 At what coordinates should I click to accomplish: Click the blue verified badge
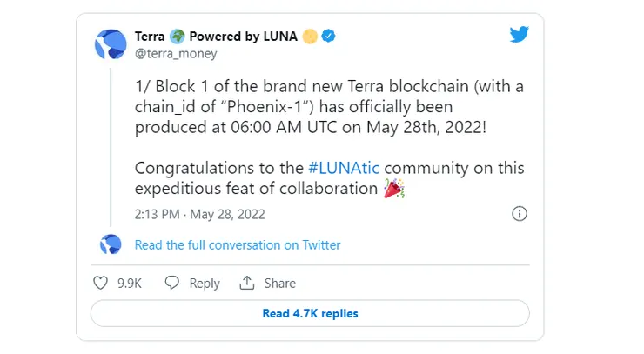point(330,37)
